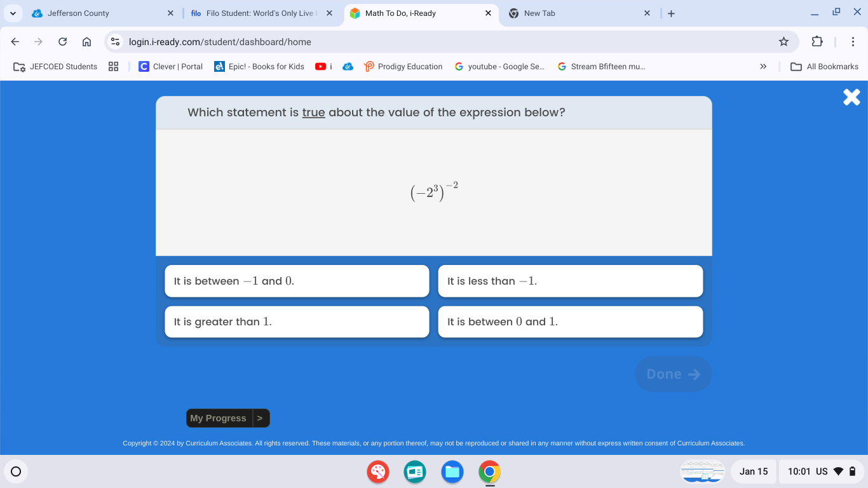This screenshot has height=488, width=868.
Task: Select answer 'It is between 0 and 1.'
Action: pos(571,322)
